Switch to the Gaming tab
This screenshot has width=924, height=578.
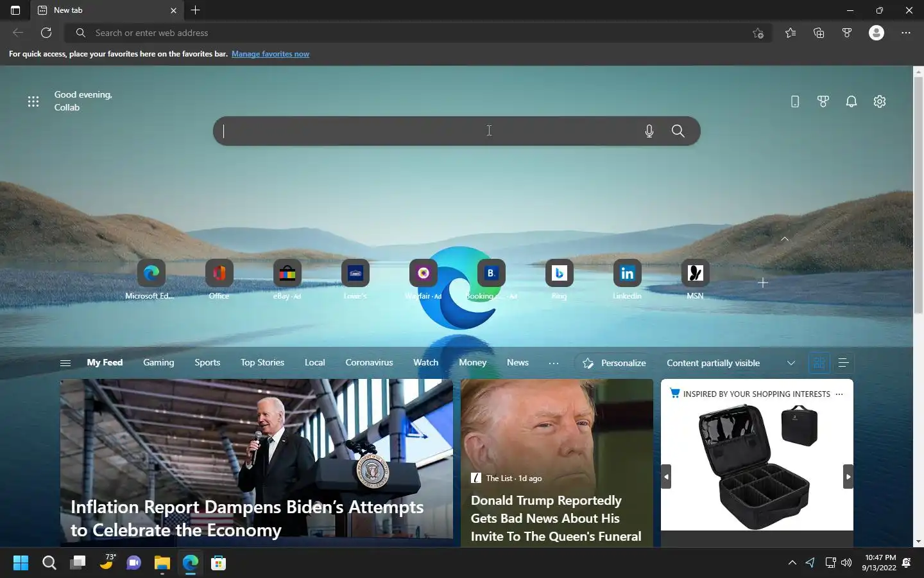click(x=158, y=362)
